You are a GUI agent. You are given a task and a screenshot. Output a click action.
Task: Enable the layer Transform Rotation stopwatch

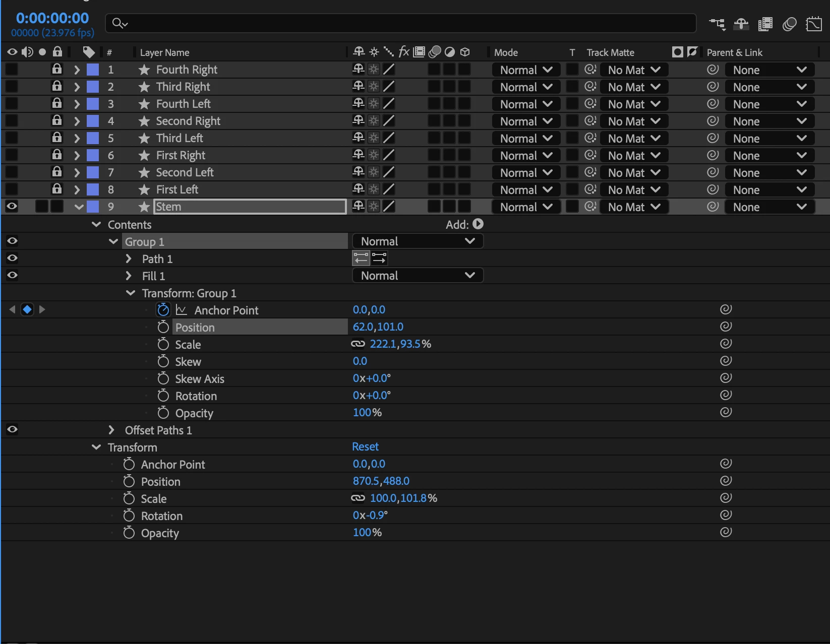pos(129,516)
